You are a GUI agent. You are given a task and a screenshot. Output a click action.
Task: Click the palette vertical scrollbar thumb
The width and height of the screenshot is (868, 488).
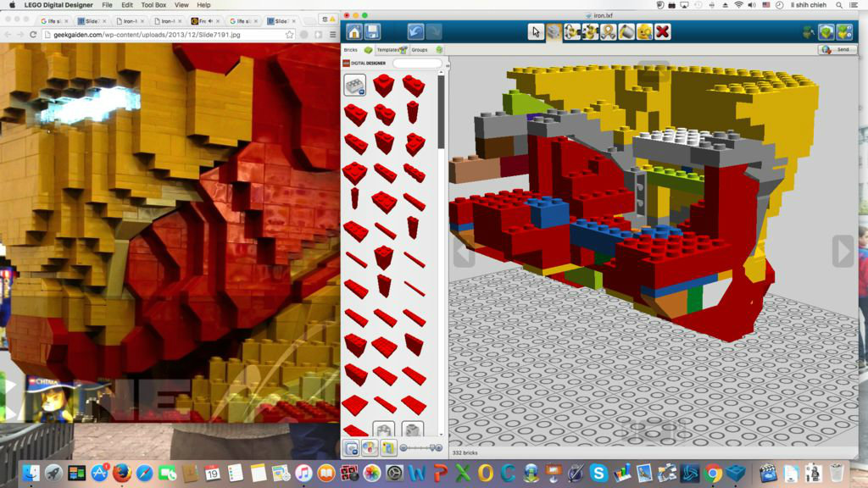[441, 113]
